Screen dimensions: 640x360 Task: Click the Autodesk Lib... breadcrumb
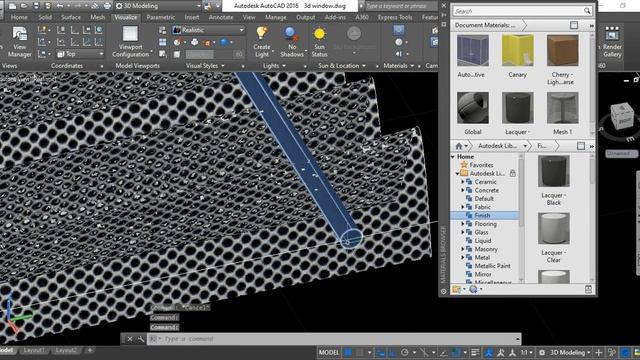[498, 146]
